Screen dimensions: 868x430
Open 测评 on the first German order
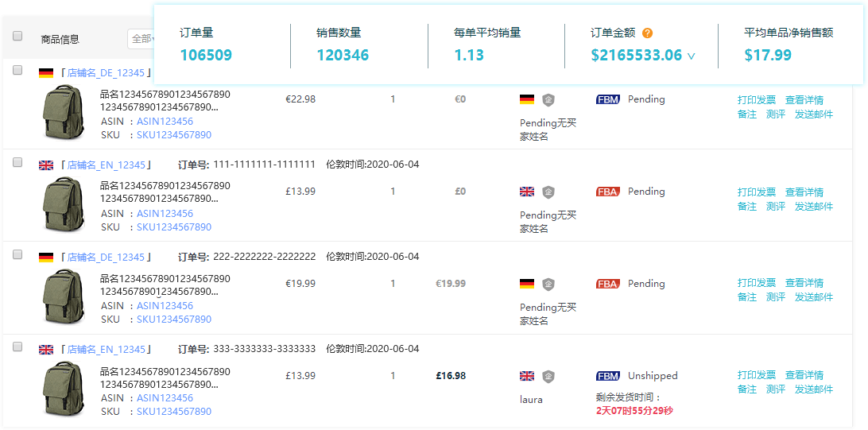coord(775,114)
